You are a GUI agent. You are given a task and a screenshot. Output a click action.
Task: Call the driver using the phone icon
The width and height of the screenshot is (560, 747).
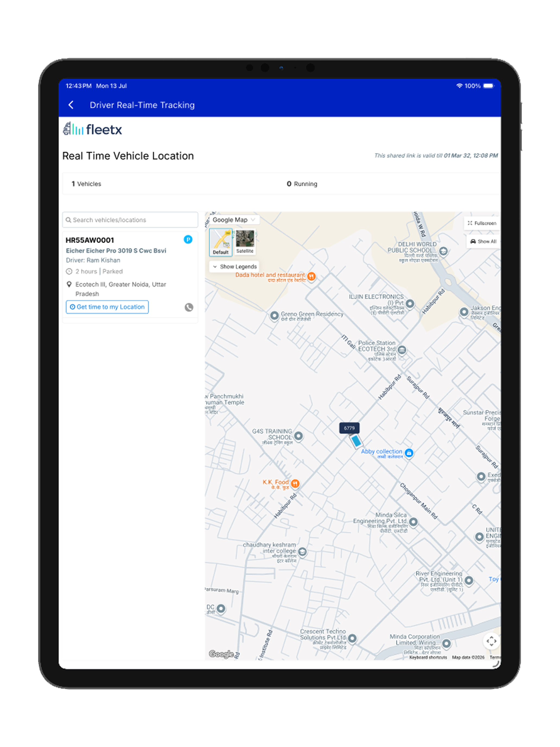(189, 307)
